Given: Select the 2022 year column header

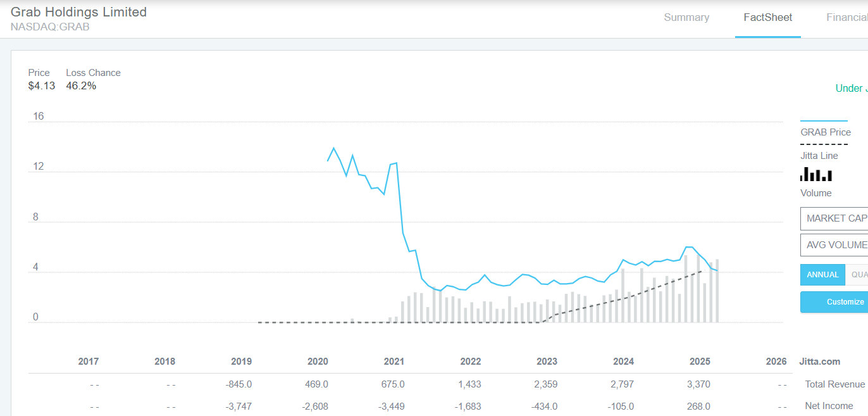Looking at the screenshot, I should coord(471,362).
